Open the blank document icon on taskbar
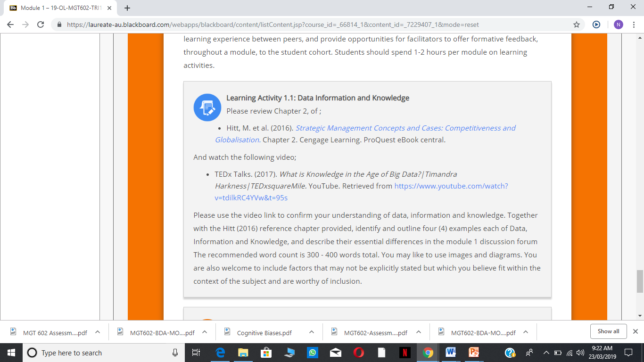This screenshot has width=644, height=362. click(x=381, y=353)
